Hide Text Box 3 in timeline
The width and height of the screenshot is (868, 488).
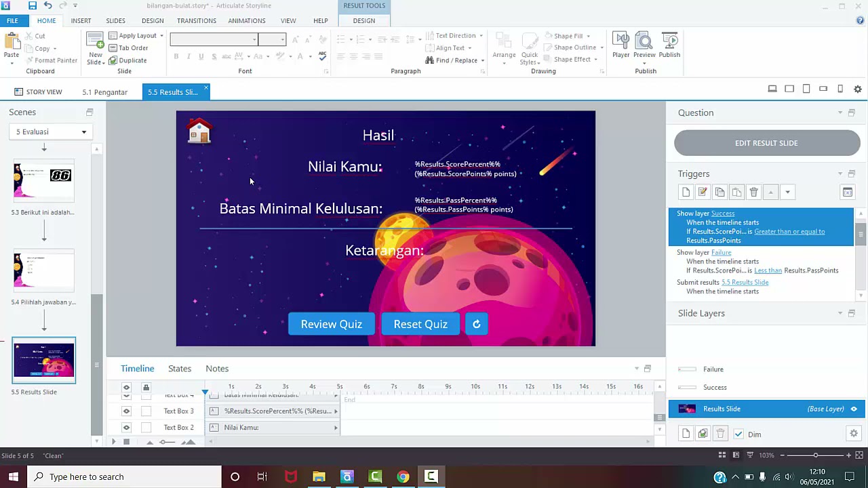coord(126,411)
